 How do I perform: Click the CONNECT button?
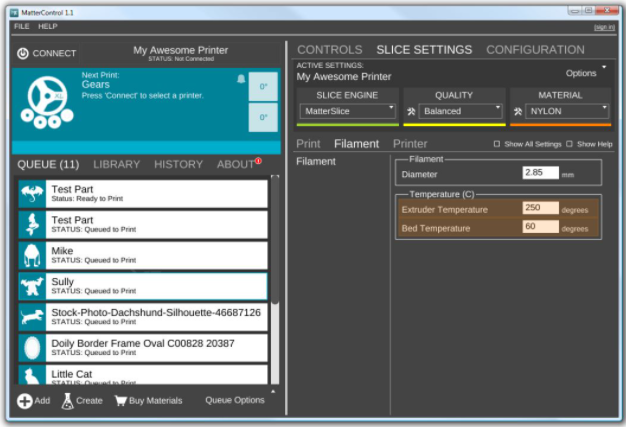click(x=46, y=53)
